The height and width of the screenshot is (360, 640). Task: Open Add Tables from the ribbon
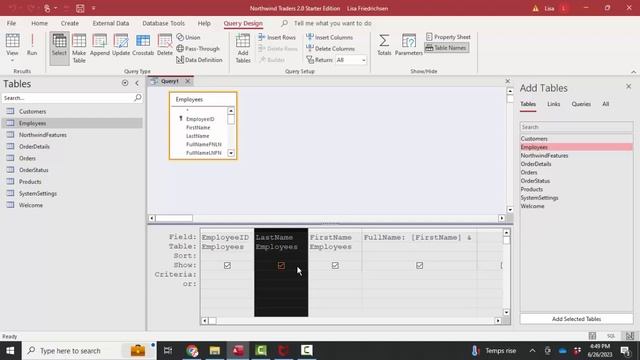click(x=243, y=48)
